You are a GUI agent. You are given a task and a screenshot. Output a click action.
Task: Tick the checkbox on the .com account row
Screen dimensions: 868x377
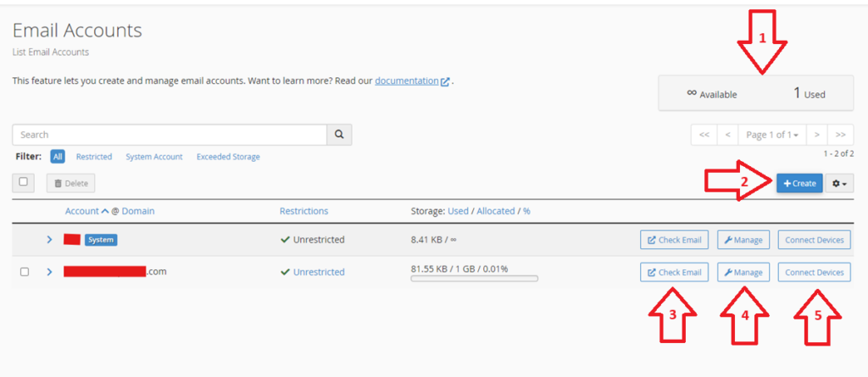click(25, 272)
